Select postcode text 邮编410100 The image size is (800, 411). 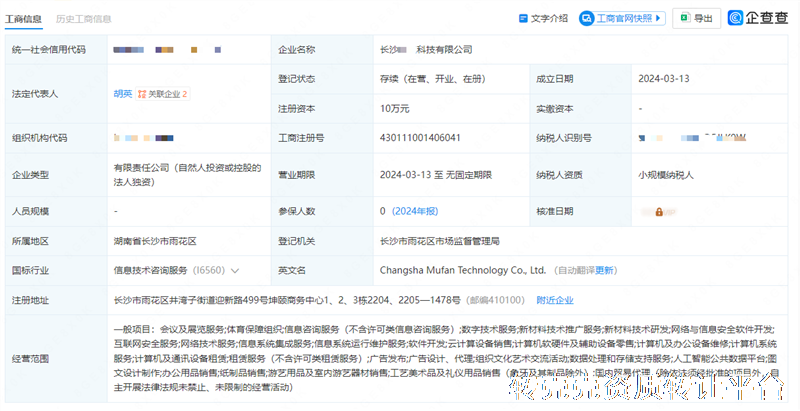pyautogui.click(x=495, y=300)
